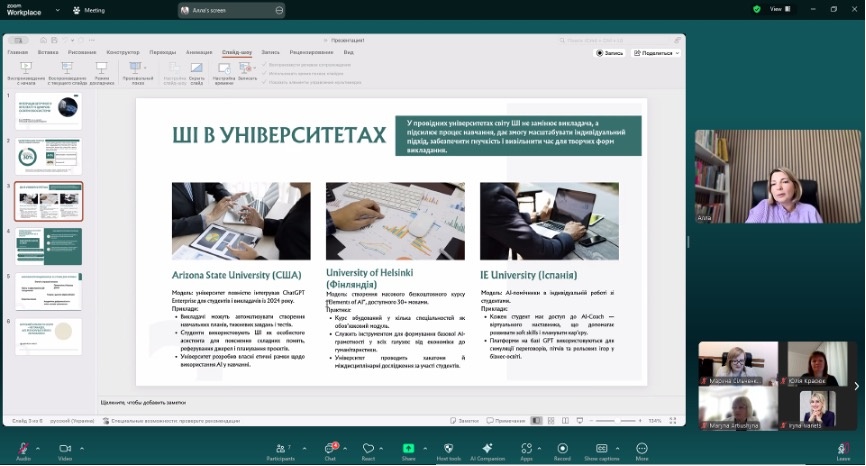Open the Рисование ribbon tab
The image size is (866, 466).
(x=82, y=52)
